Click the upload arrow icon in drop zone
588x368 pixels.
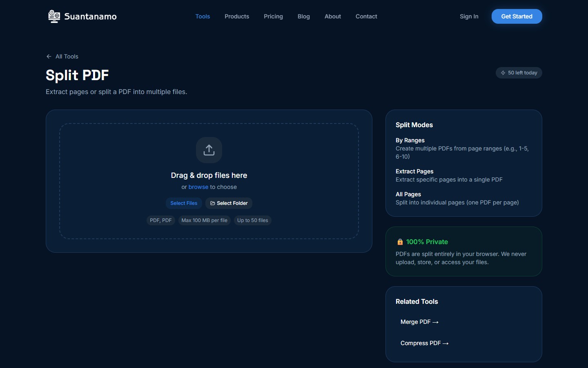point(209,150)
